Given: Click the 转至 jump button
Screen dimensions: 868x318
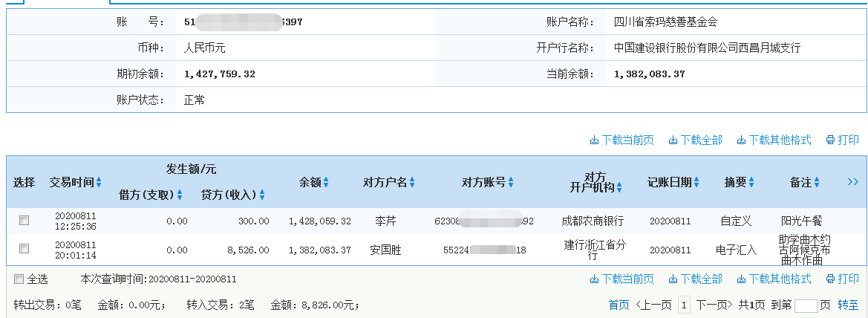Looking at the screenshot, I should pyautogui.click(x=848, y=305).
